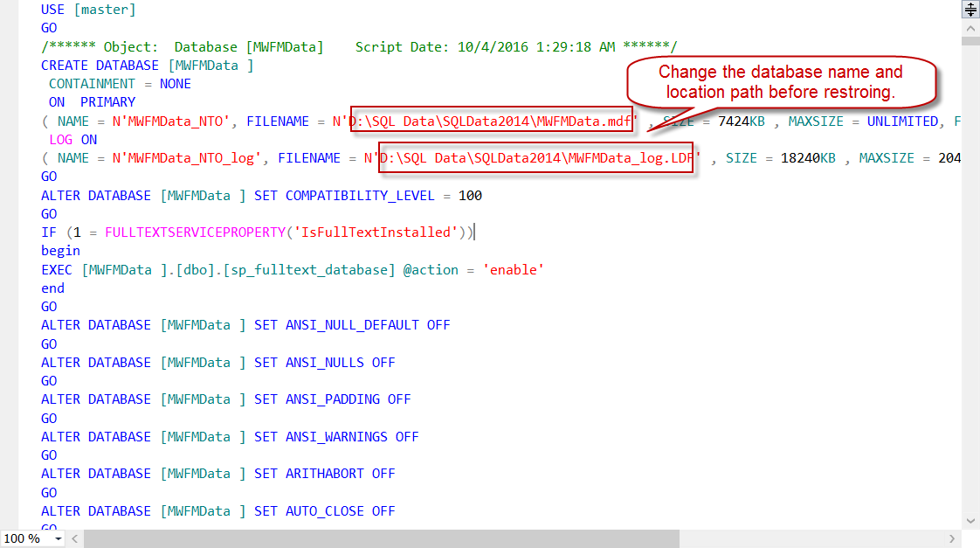
Task: Click the 'begin' keyword
Action: pos(60,251)
